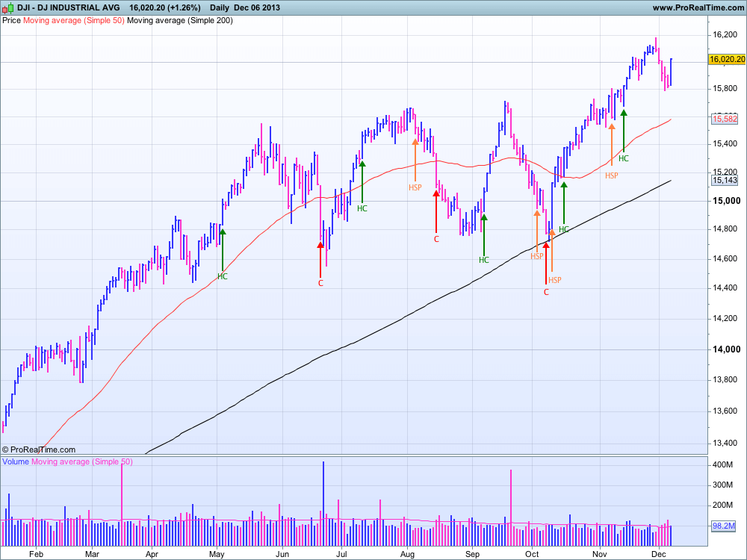Click the 16,200 price axis label
Screen dimensions: 747x560
pos(725,35)
